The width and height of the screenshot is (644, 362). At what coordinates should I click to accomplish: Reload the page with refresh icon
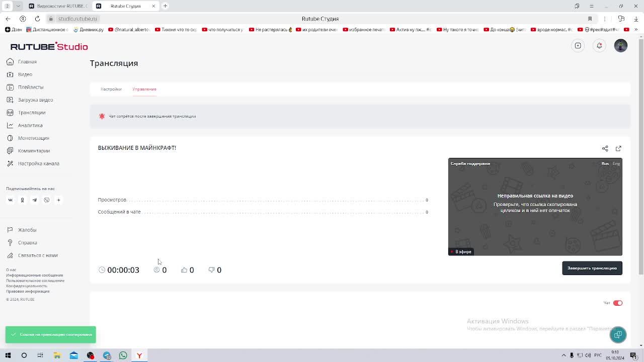point(37,19)
